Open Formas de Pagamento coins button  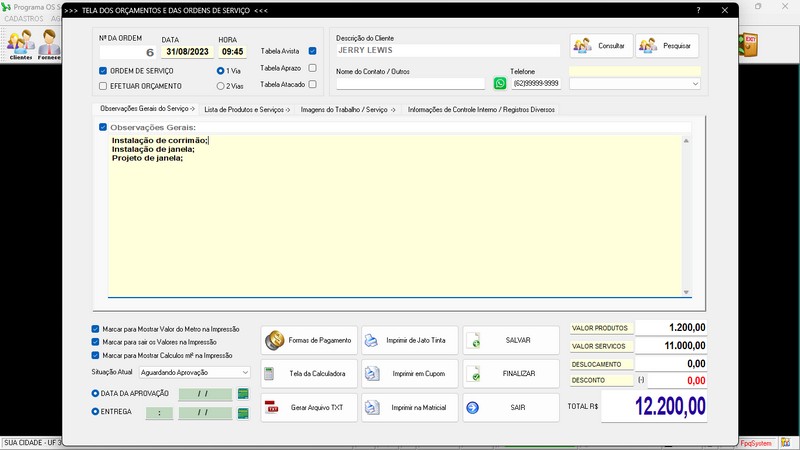[x=308, y=340]
